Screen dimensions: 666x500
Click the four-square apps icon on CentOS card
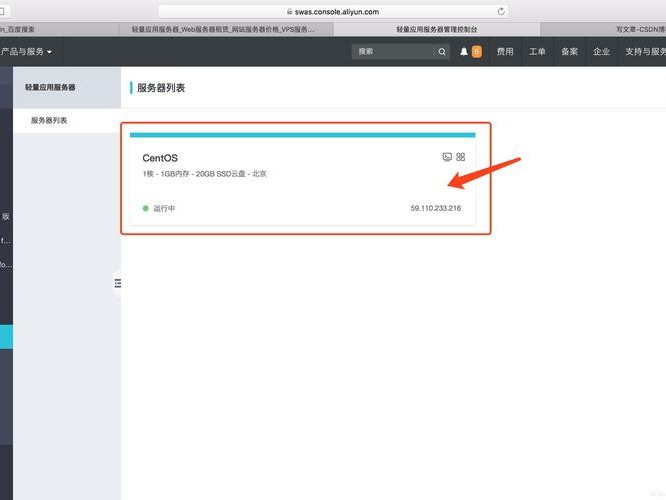point(461,157)
